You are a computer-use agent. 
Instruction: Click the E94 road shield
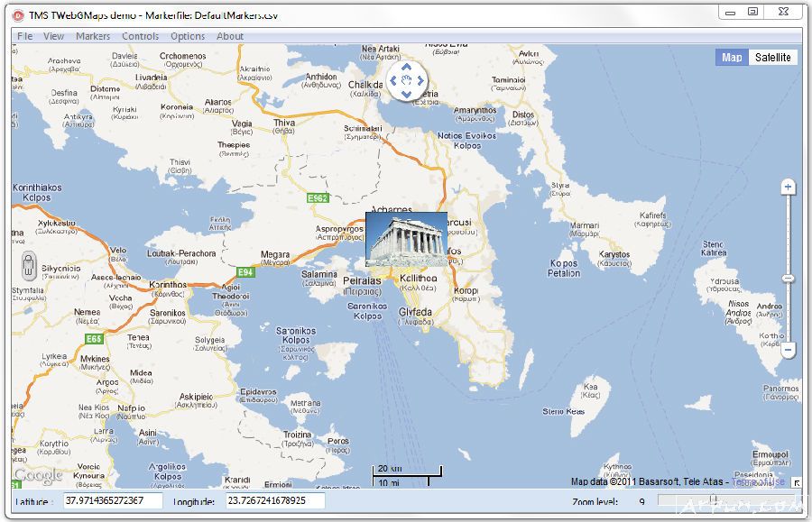(x=245, y=272)
